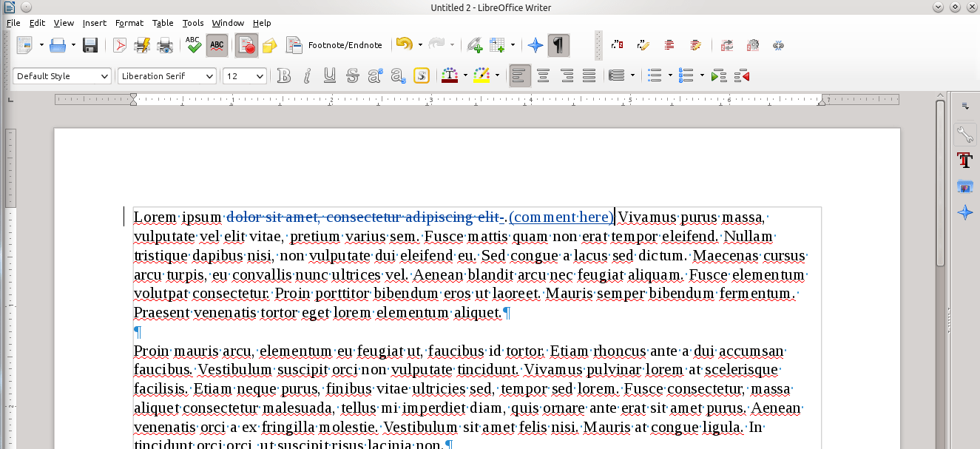Open the Tools menu
This screenshot has width=980, height=449.
pyautogui.click(x=193, y=23)
